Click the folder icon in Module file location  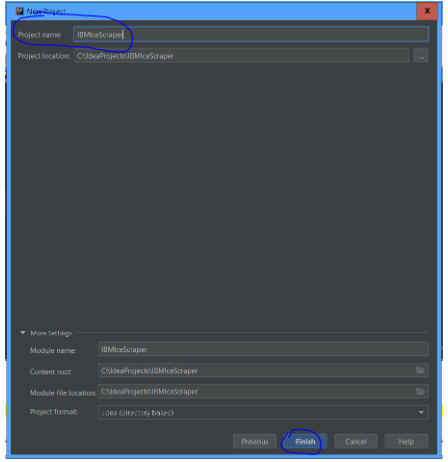420,391
